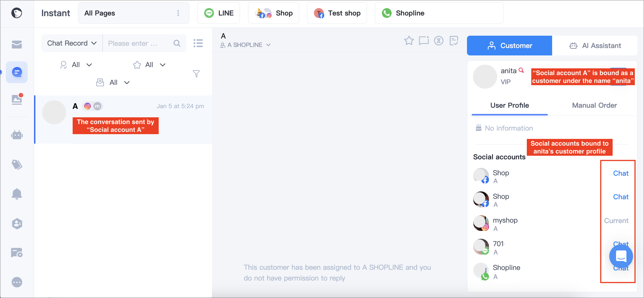Click the Jan 5 at 5:24 pm timestamp
This screenshot has width=644, height=298.
click(180, 106)
